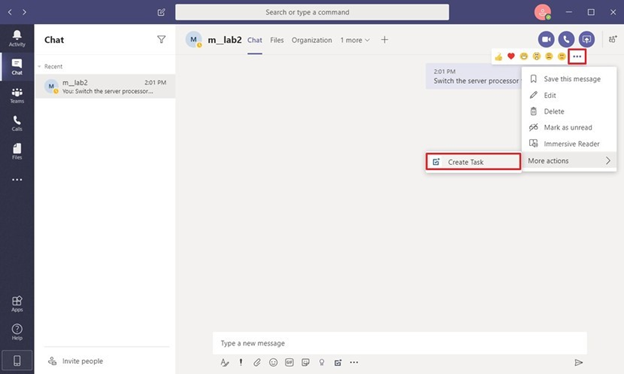Open the Activity bell in sidebar
Screen dimensions: 624x374
click(17, 38)
